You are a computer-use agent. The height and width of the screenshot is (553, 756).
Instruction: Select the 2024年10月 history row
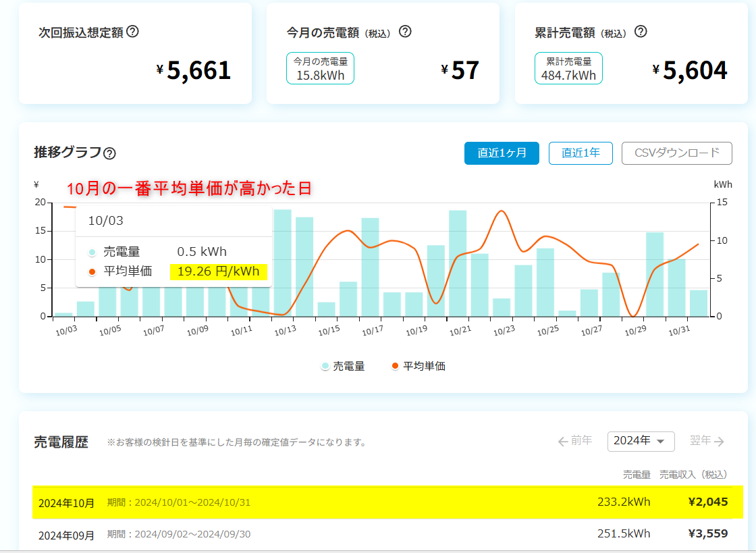pos(382,502)
